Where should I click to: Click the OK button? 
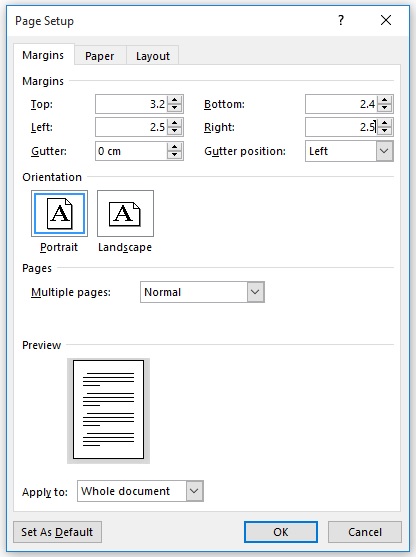click(281, 532)
